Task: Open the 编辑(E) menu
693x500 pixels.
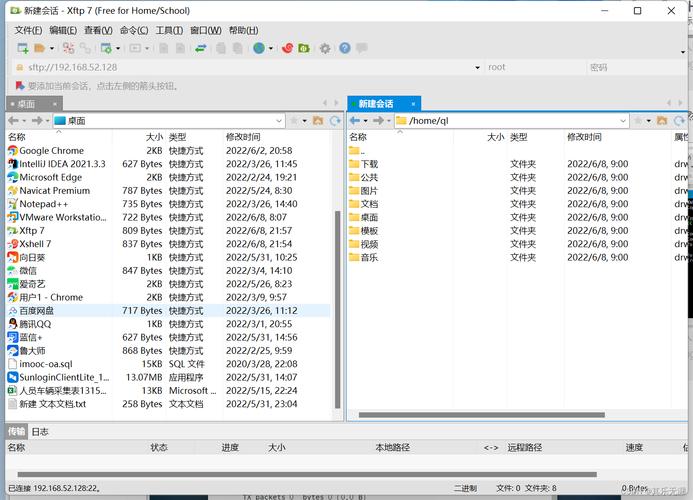Action: point(63,30)
